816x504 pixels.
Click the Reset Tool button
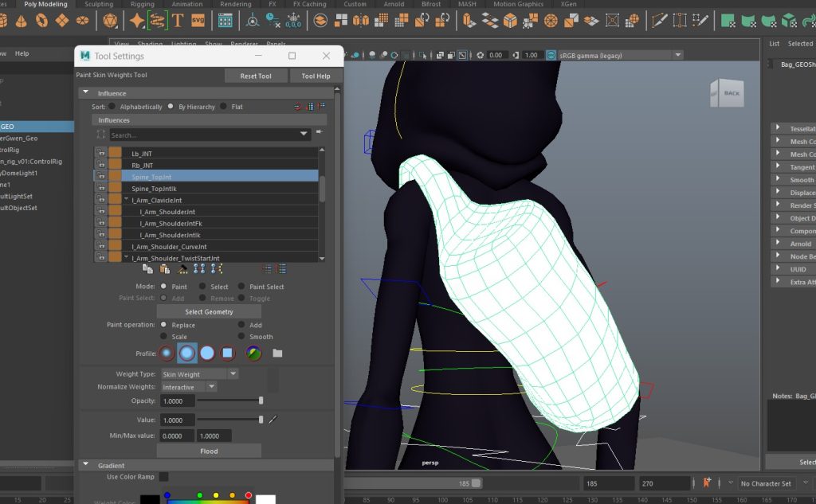click(x=256, y=76)
